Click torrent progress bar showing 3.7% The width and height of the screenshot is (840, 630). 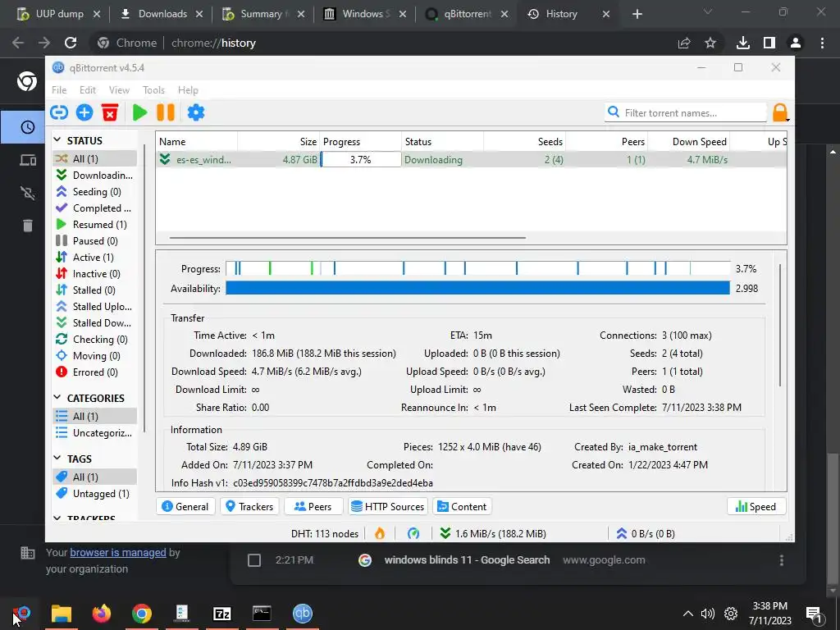(x=361, y=160)
